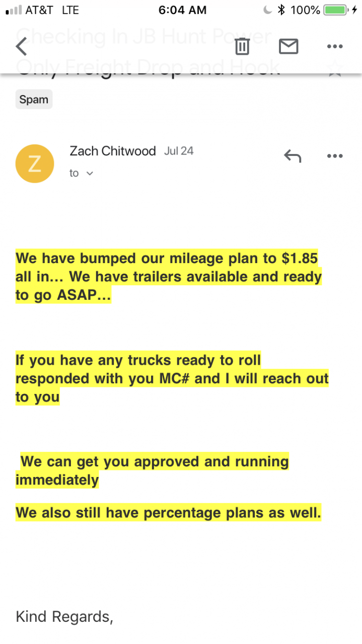Delete this email with the trash icon
Screen dimensions: 362x644
242,46
